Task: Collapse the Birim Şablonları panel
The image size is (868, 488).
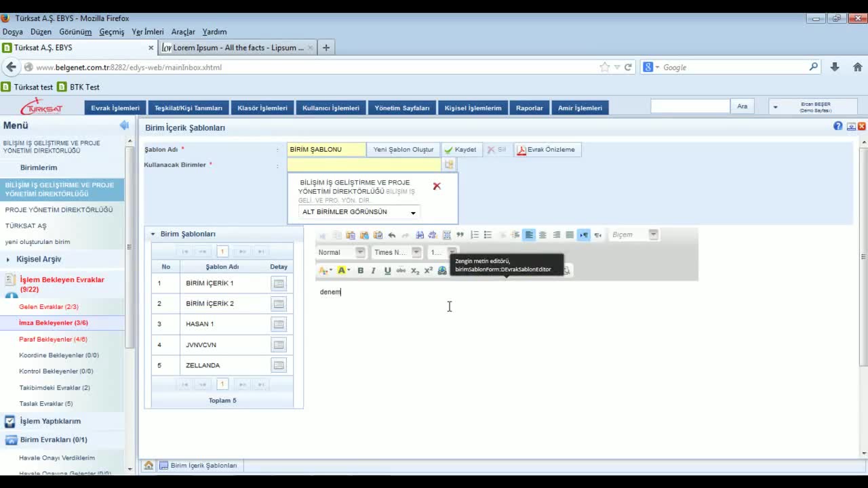Action: click(153, 234)
